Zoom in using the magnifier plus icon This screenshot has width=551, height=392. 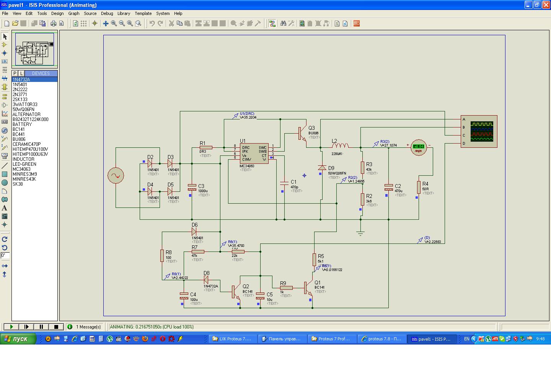coord(114,23)
